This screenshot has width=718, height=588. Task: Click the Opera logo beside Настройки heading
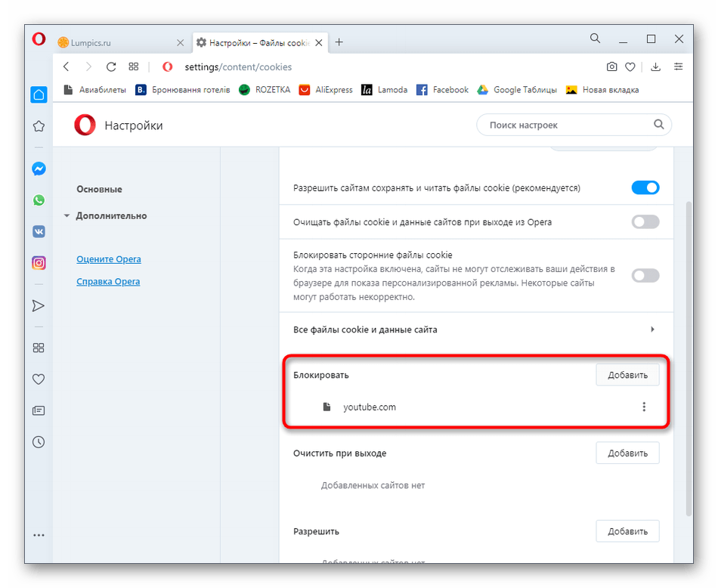point(85,125)
